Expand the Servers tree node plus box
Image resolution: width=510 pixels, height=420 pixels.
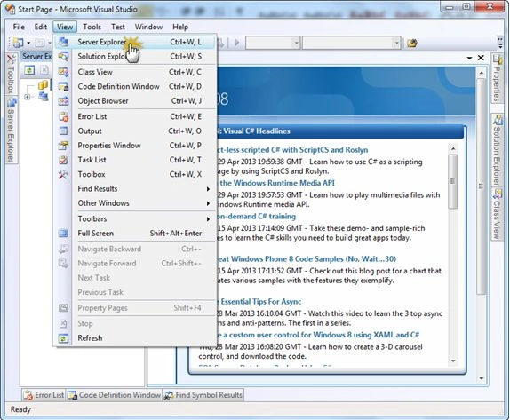(x=28, y=97)
